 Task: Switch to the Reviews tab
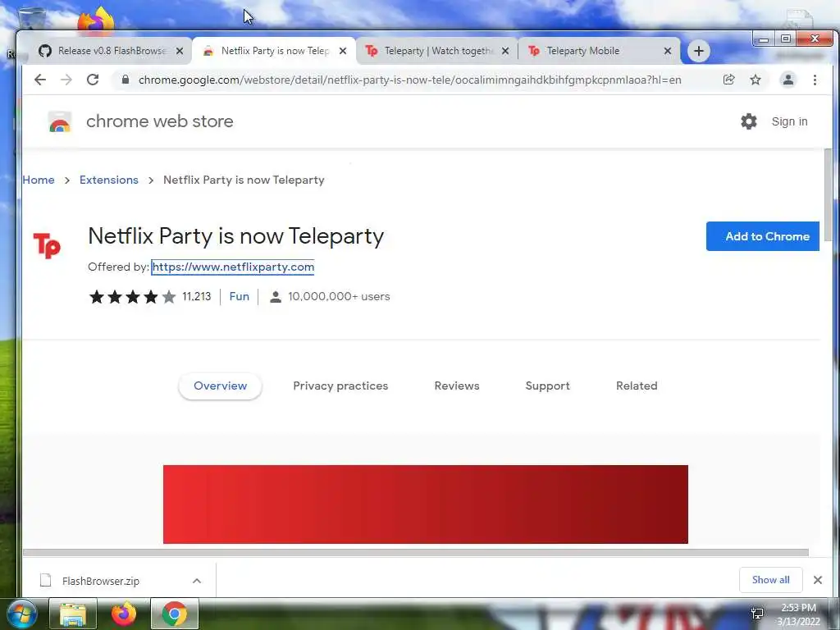click(456, 386)
